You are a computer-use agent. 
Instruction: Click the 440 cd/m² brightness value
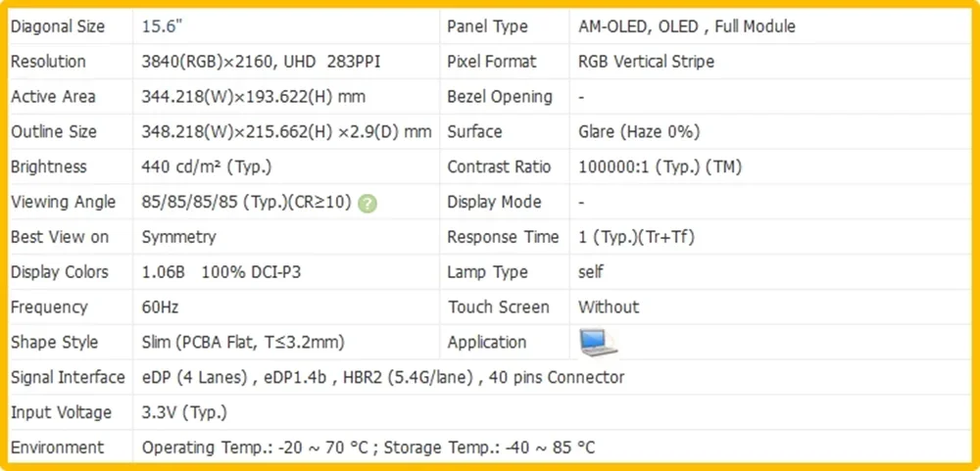(x=207, y=166)
